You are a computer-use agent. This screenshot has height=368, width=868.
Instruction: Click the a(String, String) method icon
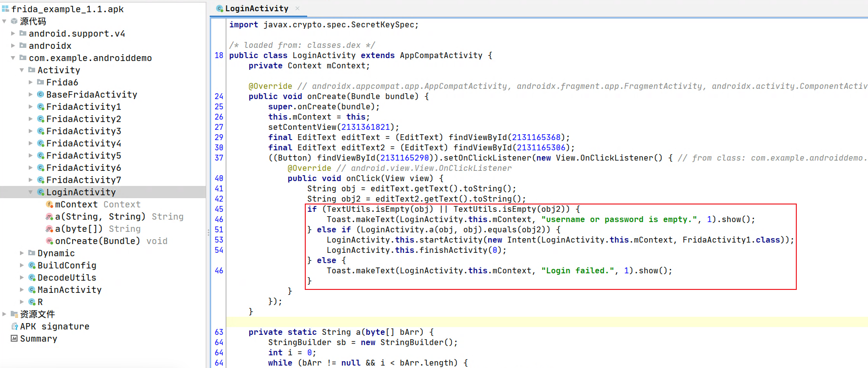point(49,216)
